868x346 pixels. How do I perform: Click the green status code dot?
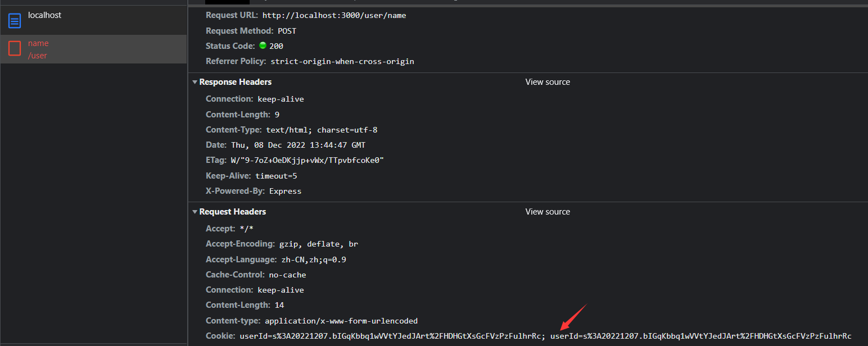click(x=263, y=45)
